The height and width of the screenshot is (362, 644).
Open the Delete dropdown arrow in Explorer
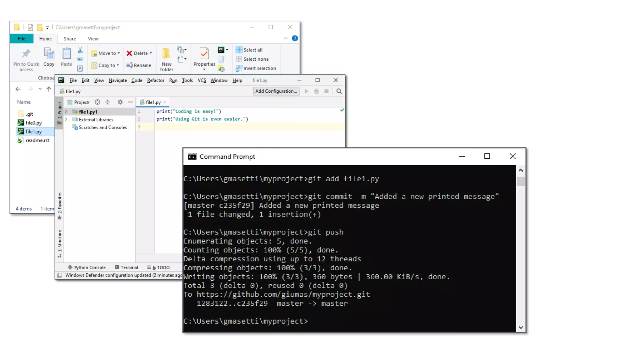(x=151, y=53)
